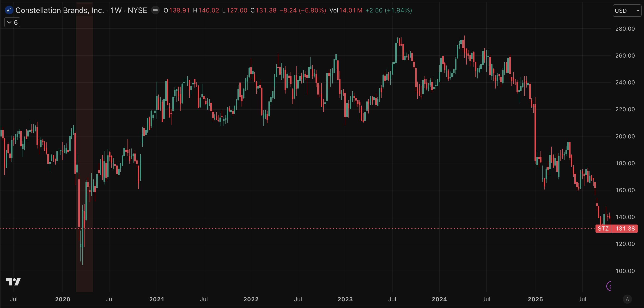Click the purple lightning event icon
The width and height of the screenshot is (644, 308).
(609, 286)
